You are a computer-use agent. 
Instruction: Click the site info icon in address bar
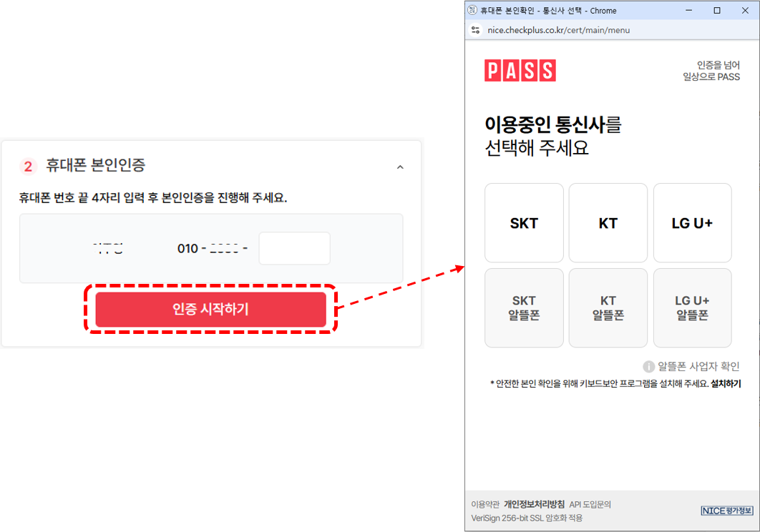point(475,30)
